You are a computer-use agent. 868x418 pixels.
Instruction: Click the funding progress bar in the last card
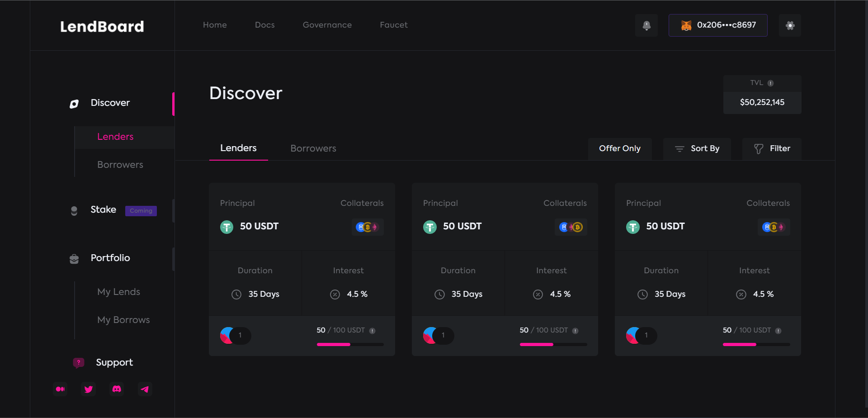tap(756, 345)
